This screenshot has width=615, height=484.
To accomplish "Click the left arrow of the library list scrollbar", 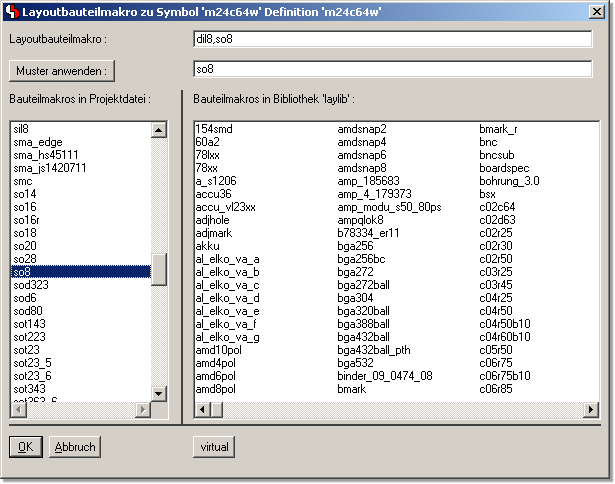I will point(203,409).
